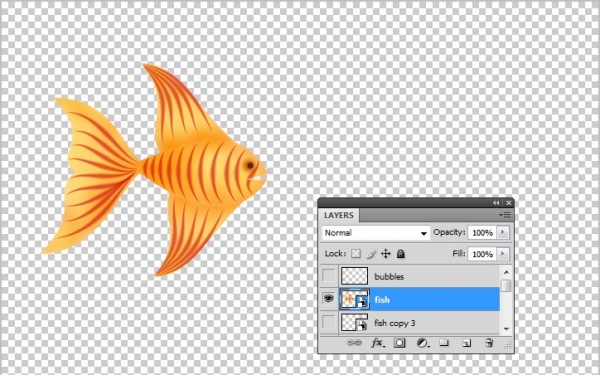Click the orange fish on canvas
The width and height of the screenshot is (600, 375).
coord(155,170)
